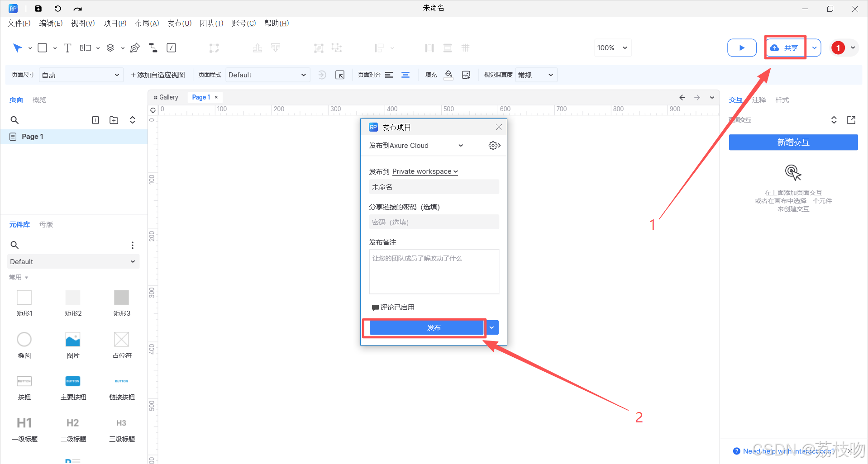Viewport: 868px width, 464px height.
Task: Select the form input field tool
Action: [x=86, y=48]
